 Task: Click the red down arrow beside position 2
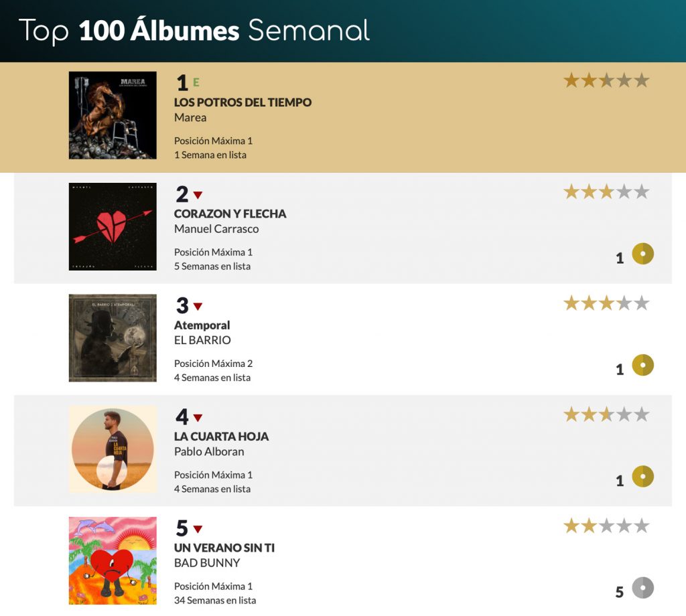click(198, 195)
